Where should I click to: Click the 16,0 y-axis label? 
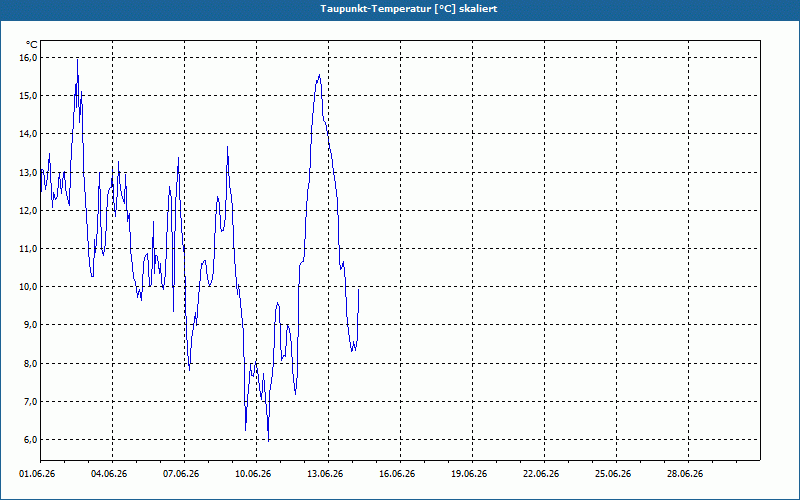[28, 58]
